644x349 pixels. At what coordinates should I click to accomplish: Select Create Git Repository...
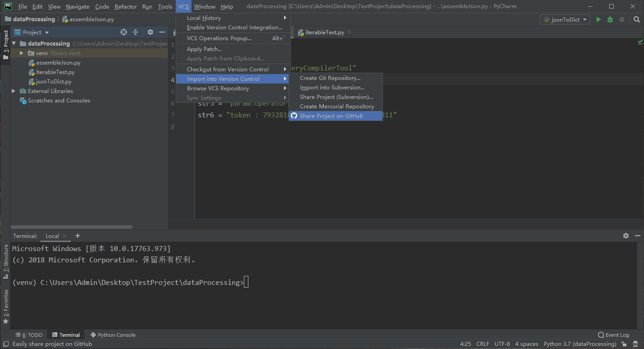(x=336, y=78)
